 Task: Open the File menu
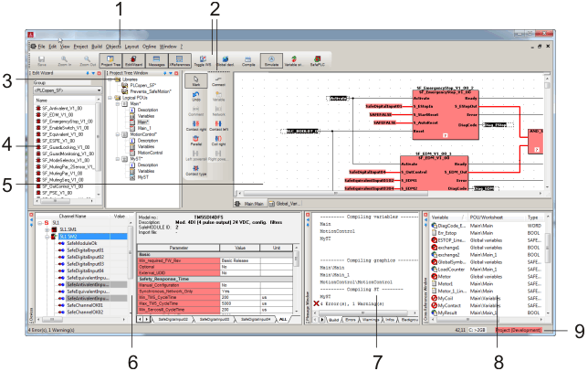[41, 47]
